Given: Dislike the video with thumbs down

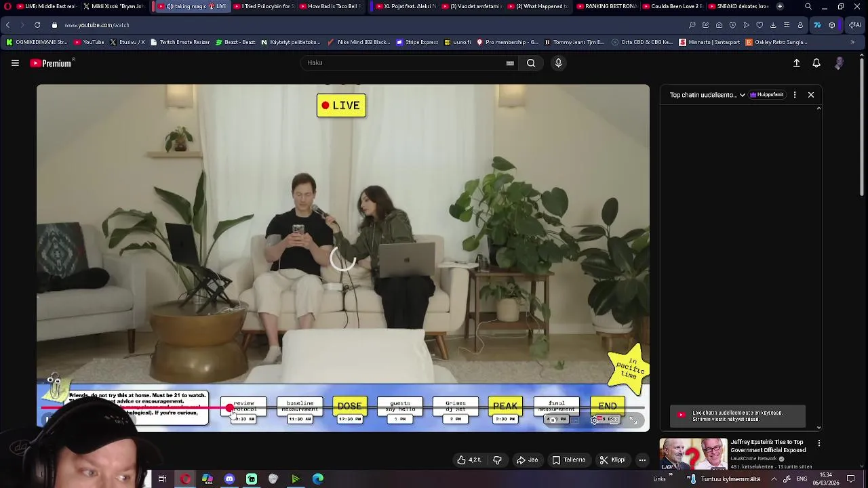Looking at the screenshot, I should 497,460.
